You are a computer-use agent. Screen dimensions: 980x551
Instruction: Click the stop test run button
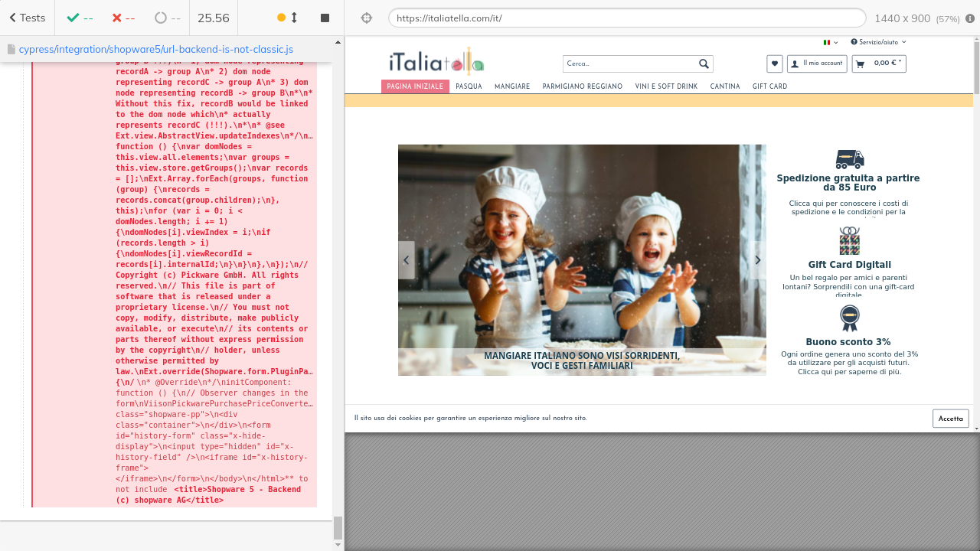point(325,18)
